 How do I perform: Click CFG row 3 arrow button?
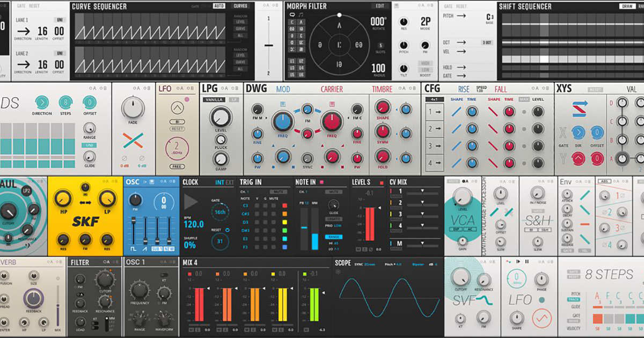tap(434, 146)
